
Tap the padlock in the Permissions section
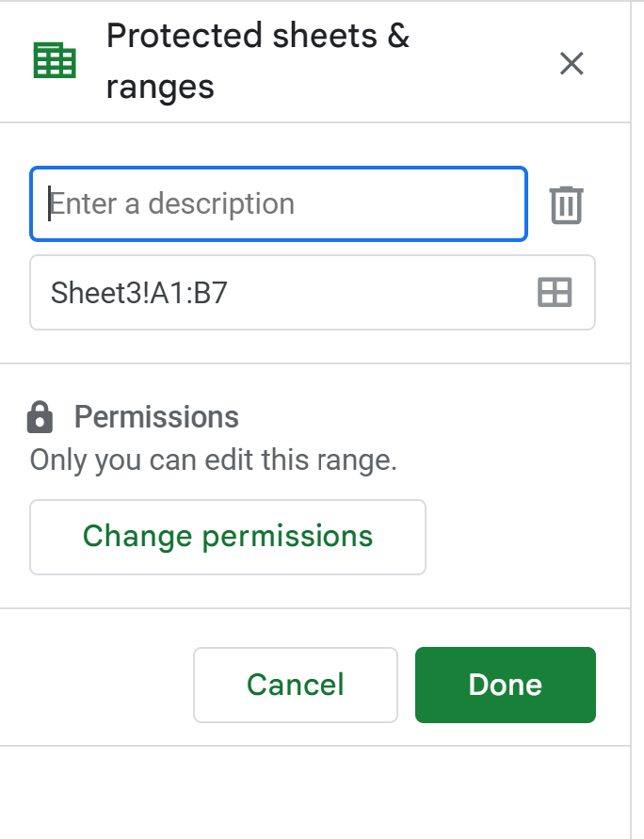(x=40, y=416)
